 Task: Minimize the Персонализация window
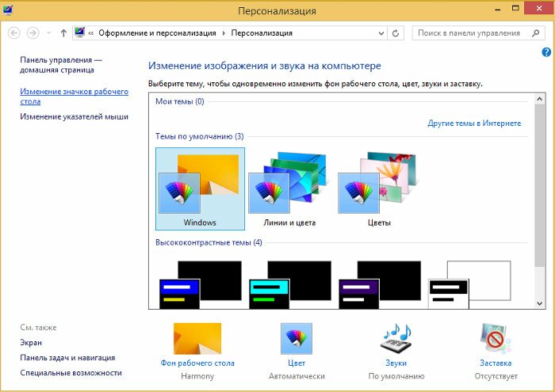(498, 9)
